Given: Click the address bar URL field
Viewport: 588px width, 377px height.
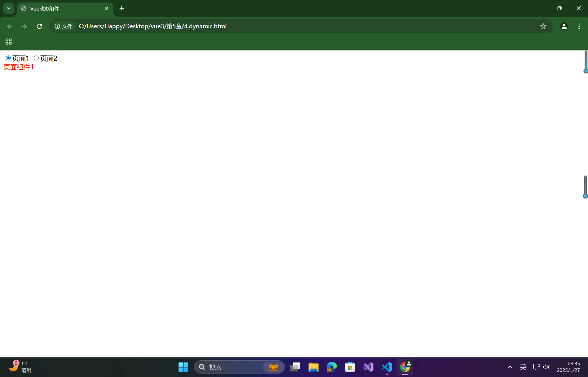Looking at the screenshot, I should [x=277, y=26].
